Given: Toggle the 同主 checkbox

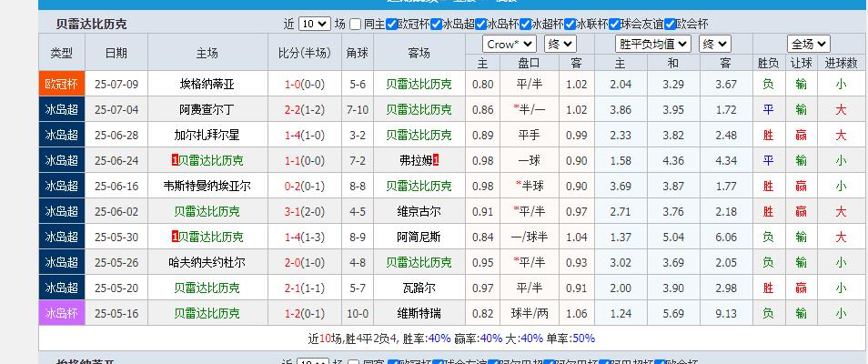Looking at the screenshot, I should click(355, 25).
